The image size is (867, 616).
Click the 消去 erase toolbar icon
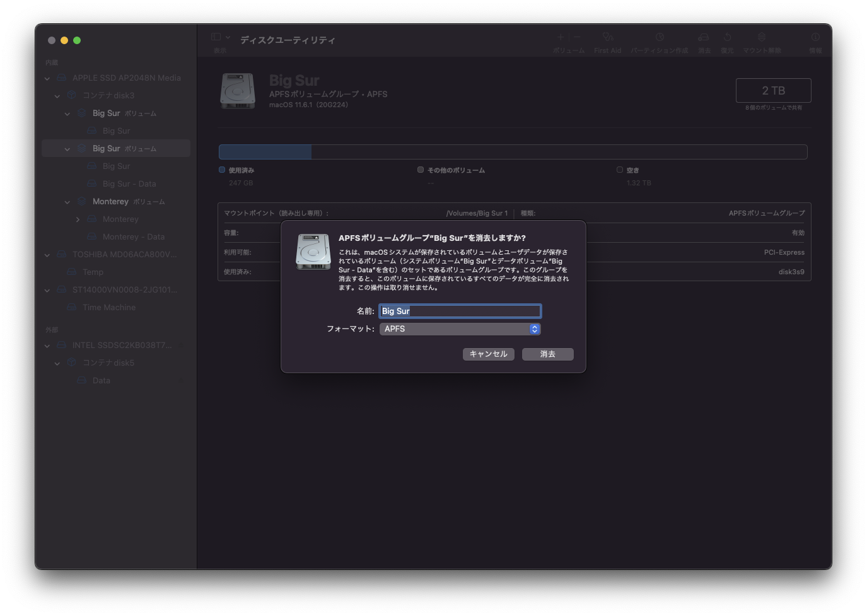[x=704, y=37]
